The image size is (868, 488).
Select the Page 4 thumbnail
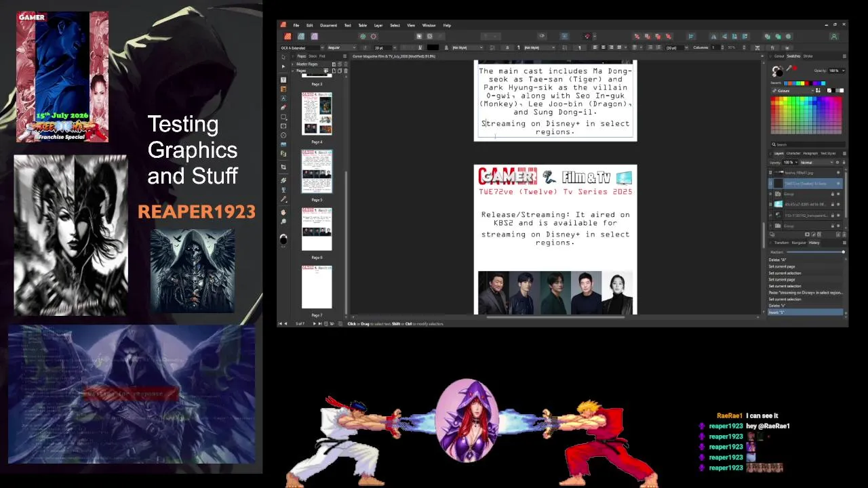coord(317,113)
